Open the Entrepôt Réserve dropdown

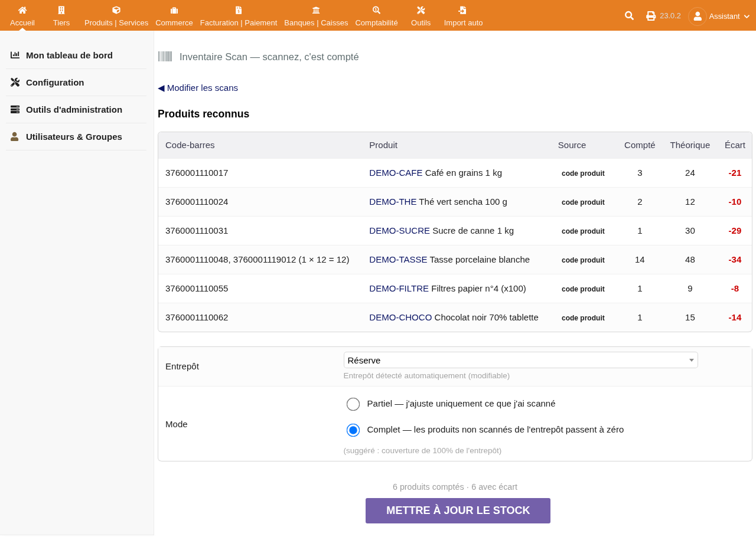tap(520, 360)
